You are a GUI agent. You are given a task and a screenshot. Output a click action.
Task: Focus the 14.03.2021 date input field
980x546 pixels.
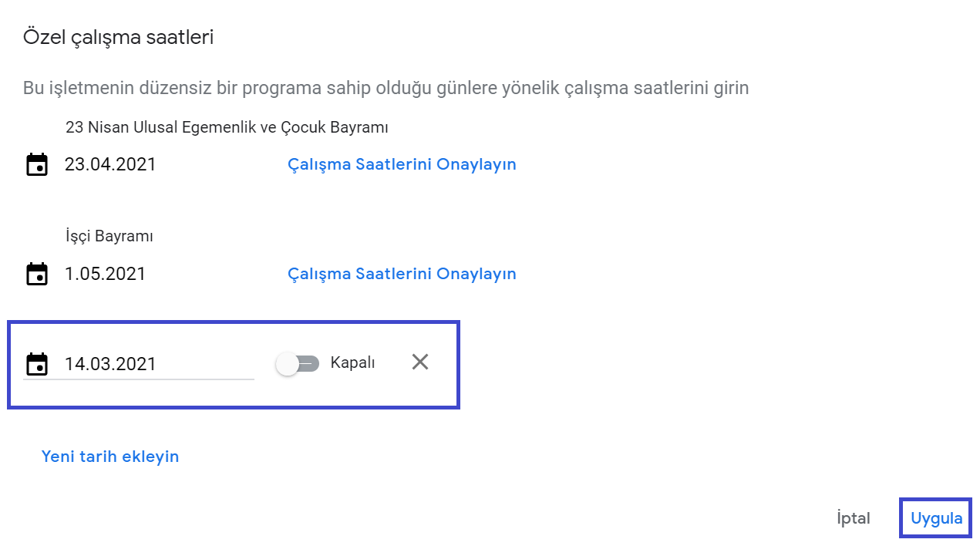tap(154, 364)
